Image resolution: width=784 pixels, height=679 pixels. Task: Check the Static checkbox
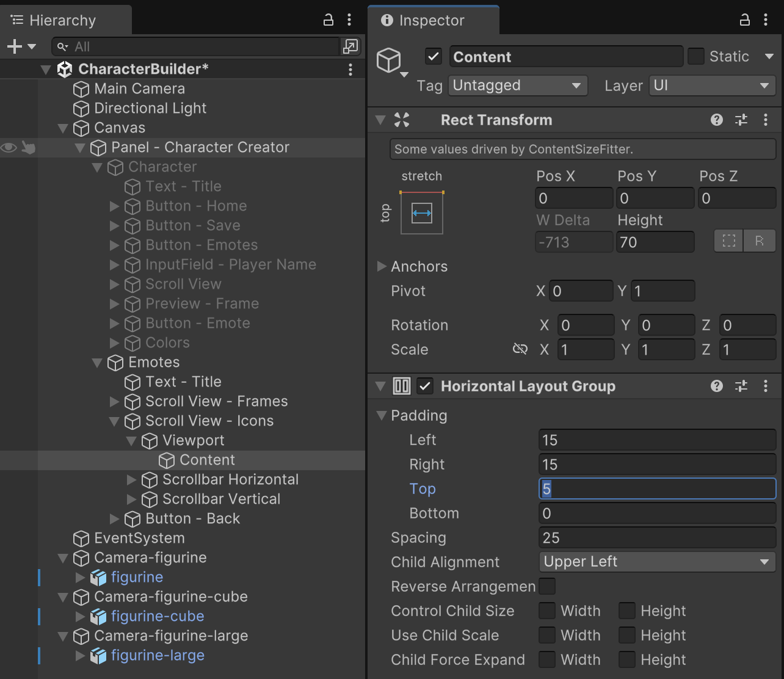(x=695, y=56)
